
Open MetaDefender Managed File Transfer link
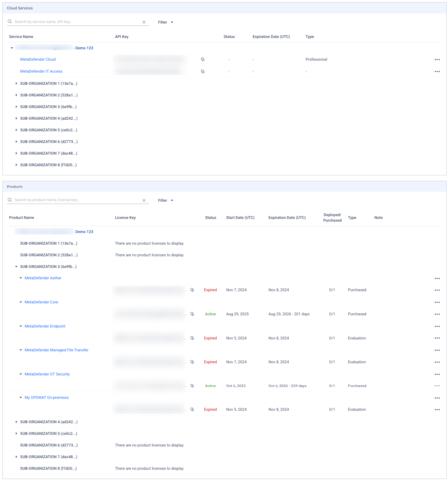tap(56, 350)
